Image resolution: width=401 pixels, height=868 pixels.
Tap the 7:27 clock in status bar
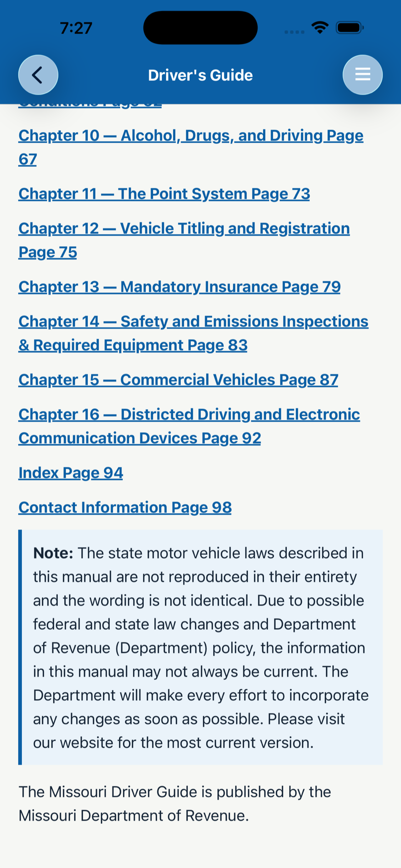pos(76,28)
